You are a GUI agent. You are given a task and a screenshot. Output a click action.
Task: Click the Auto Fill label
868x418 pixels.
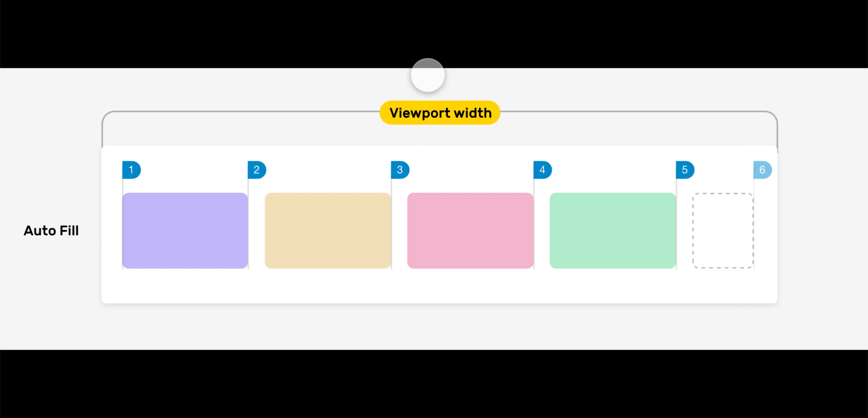tap(51, 231)
